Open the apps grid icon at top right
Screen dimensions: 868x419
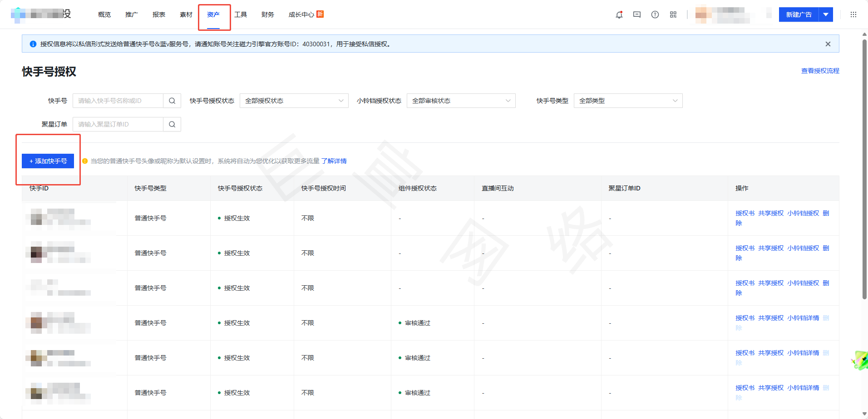click(x=853, y=15)
